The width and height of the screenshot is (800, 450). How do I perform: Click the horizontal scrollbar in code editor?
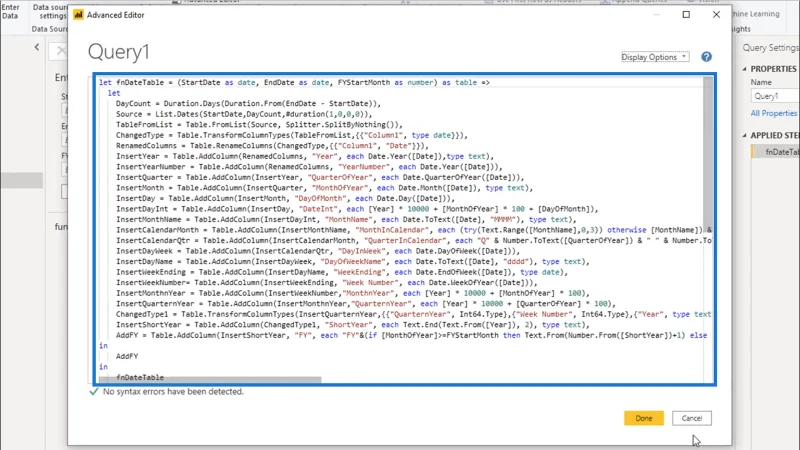click(210, 380)
